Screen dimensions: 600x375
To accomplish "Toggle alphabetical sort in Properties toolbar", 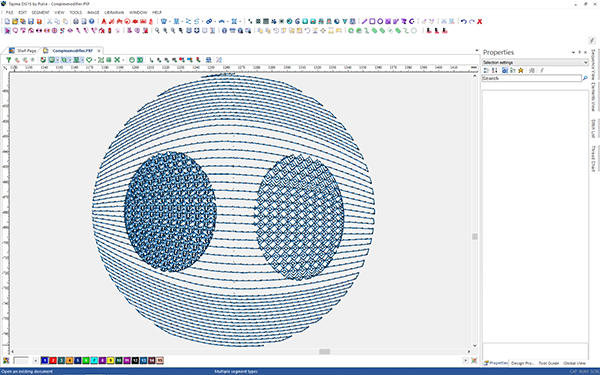I will point(494,70).
